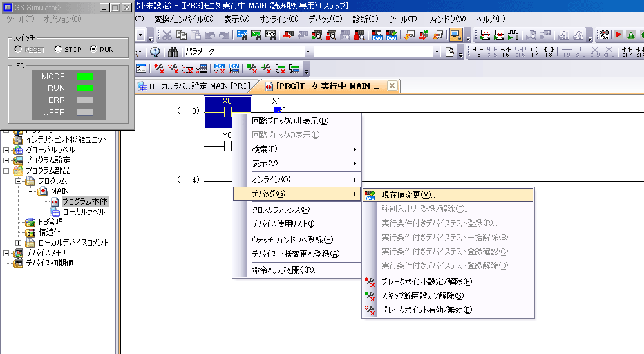This screenshot has height=354, width=644.
Task: Choose 回路ブロックの非表示 context menu entry
Action: [297, 121]
